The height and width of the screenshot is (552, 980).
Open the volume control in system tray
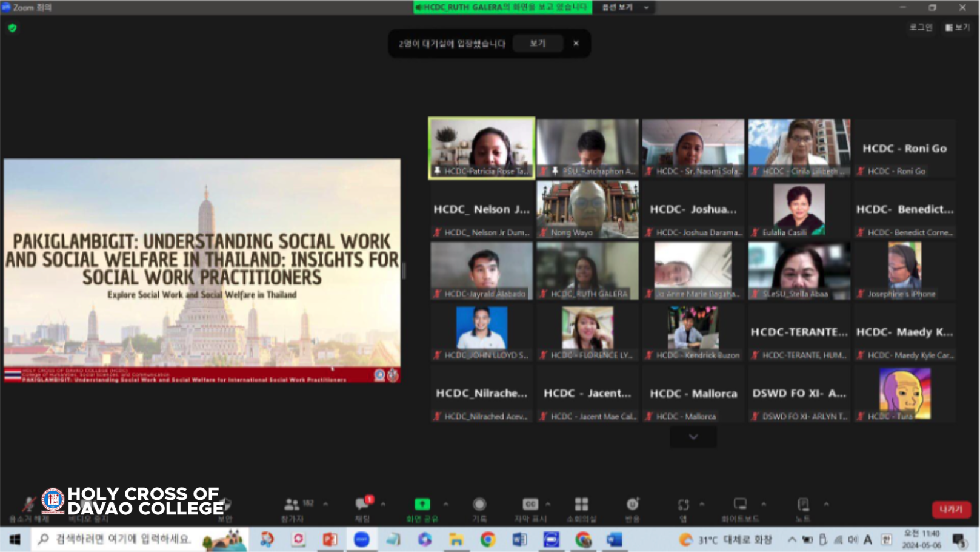pyautogui.click(x=853, y=539)
